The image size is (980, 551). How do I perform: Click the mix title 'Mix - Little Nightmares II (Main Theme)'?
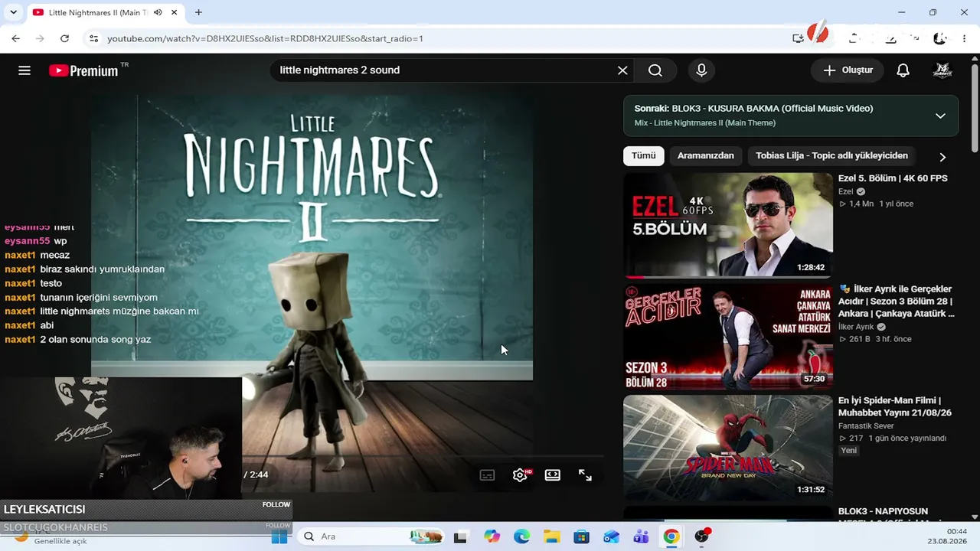click(704, 123)
